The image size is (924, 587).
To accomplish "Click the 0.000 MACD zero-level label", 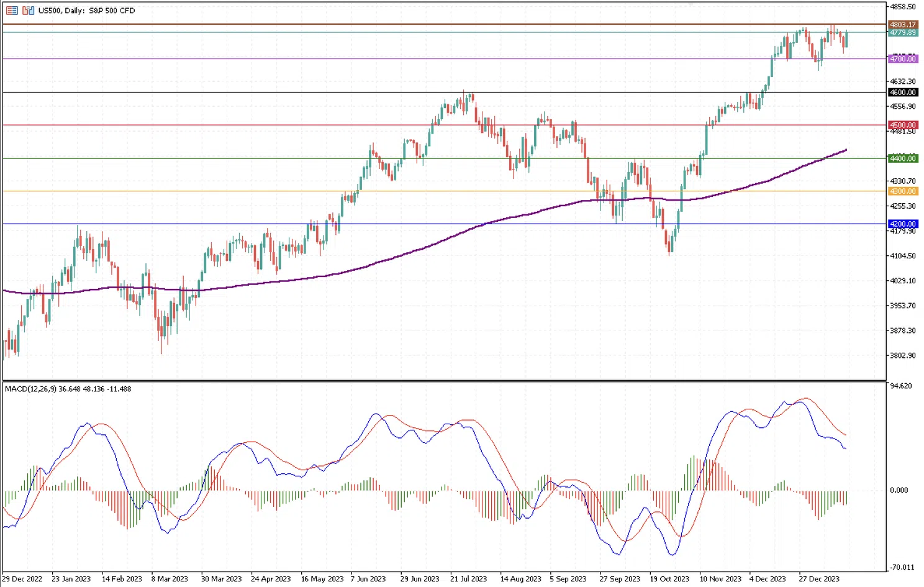I will (899, 490).
